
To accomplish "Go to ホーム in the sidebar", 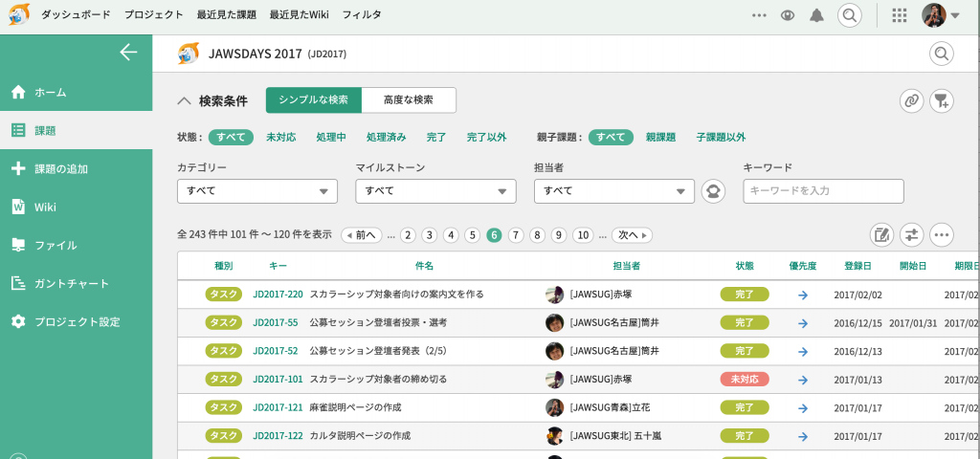I will point(77,92).
